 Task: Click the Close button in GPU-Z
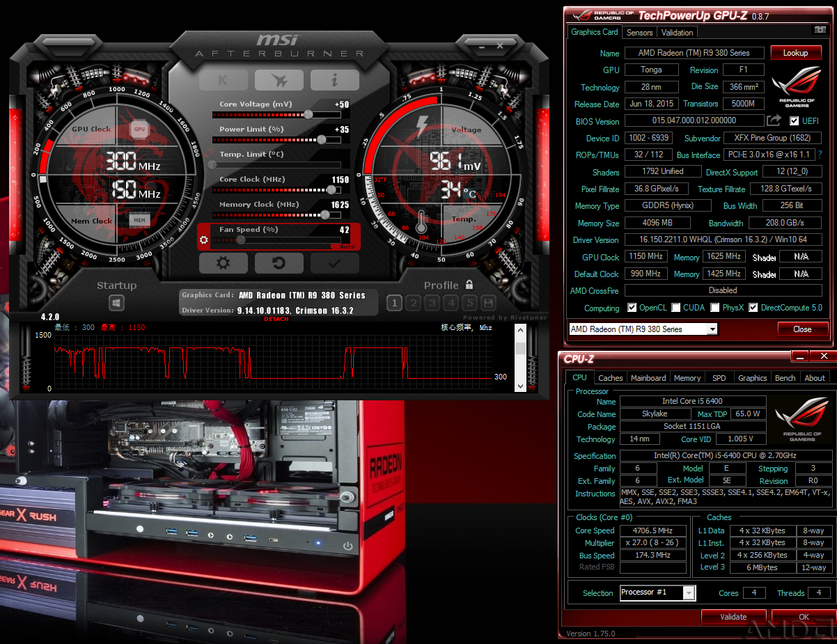802,329
